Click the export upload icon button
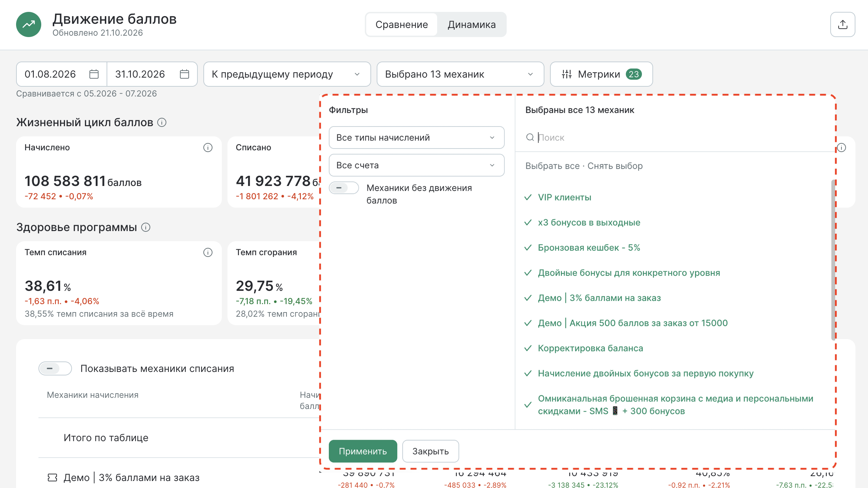Viewport: 868px width, 488px height. (842, 24)
